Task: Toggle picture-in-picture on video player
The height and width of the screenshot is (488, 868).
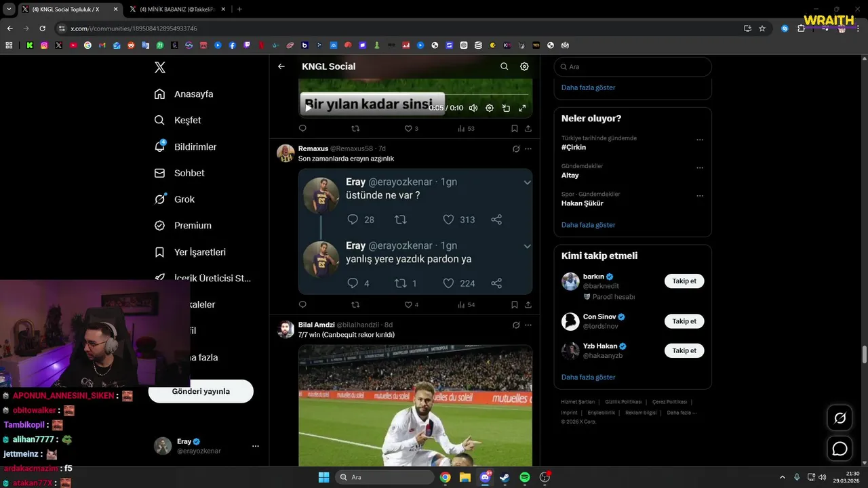Action: (x=506, y=108)
